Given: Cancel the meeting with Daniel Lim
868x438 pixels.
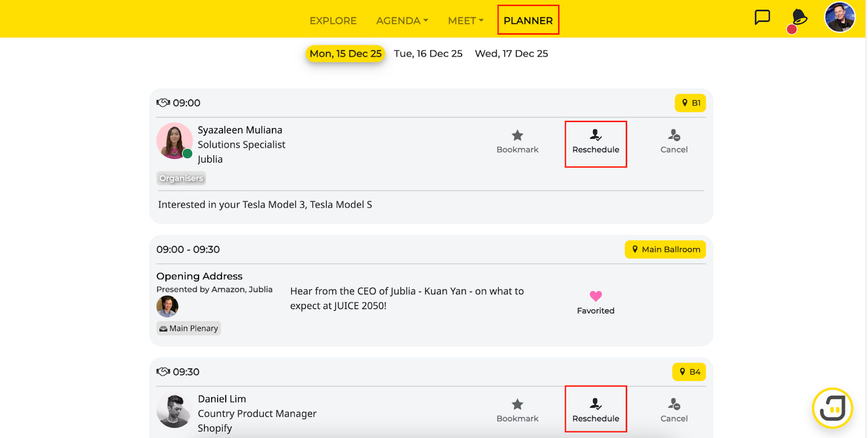Looking at the screenshot, I should tap(674, 411).
